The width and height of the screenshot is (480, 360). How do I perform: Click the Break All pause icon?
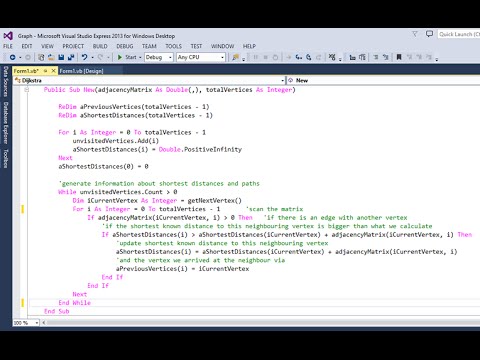(x=256, y=57)
